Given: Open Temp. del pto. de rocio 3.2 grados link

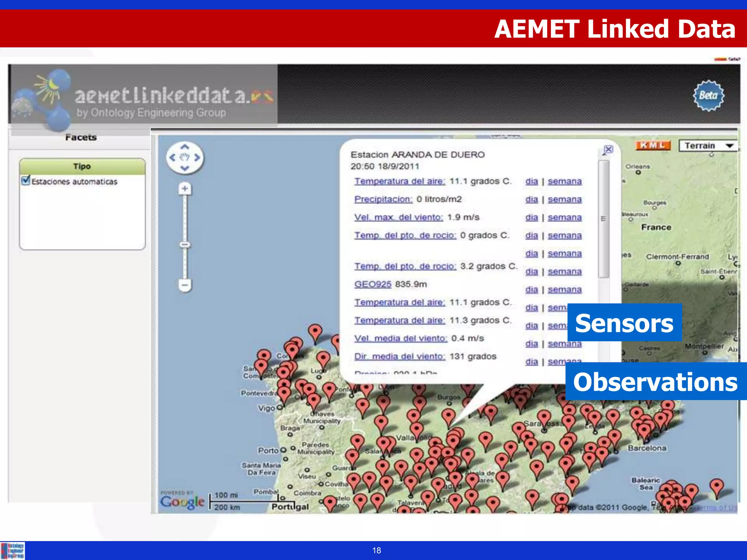Looking at the screenshot, I should [405, 266].
